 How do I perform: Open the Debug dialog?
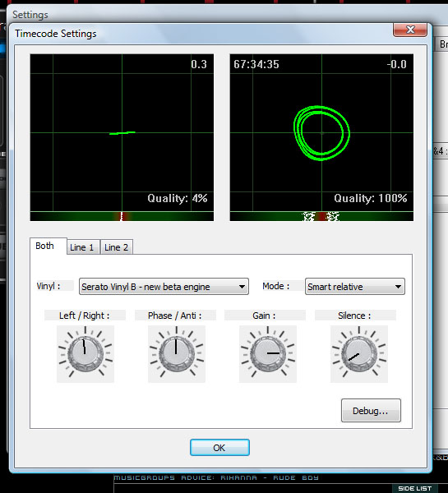pos(371,411)
